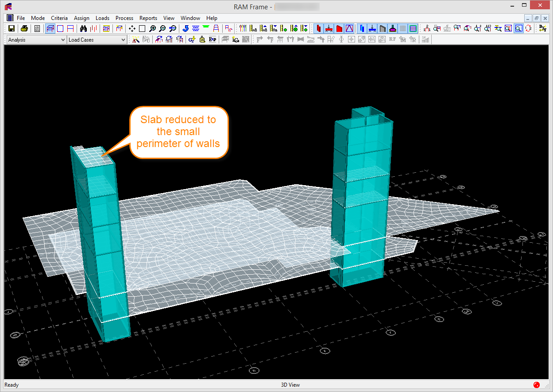The image size is (553, 392).
Task: Click the zoom in magnifier icon
Action: click(x=152, y=28)
